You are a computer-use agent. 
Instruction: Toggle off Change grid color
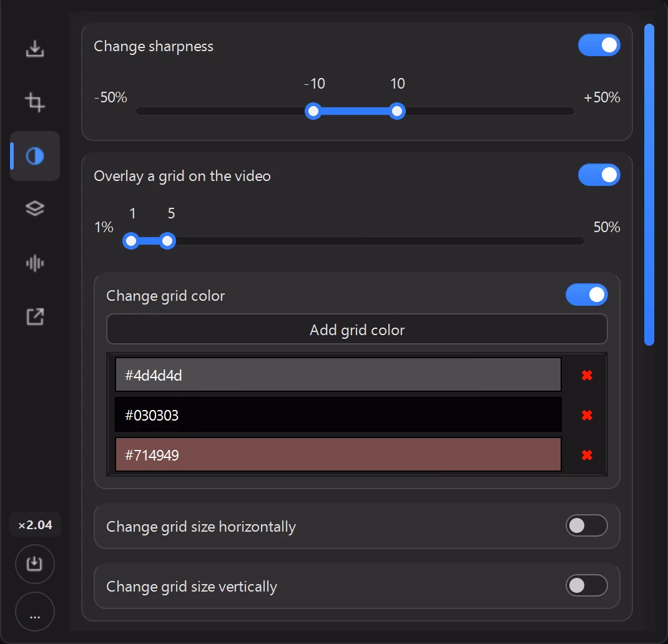587,295
